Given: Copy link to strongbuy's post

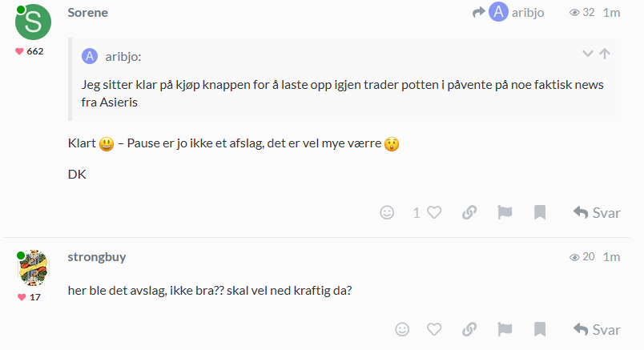Looking at the screenshot, I should click(470, 329).
